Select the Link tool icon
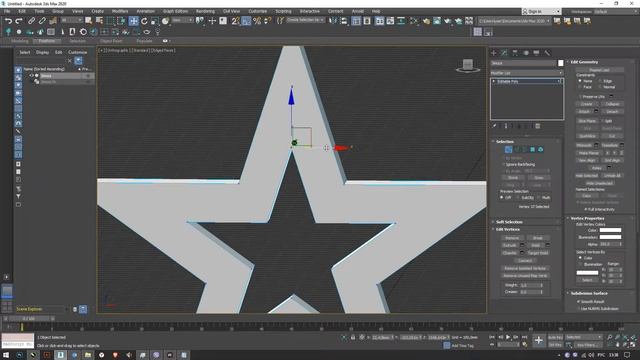 [31, 21]
